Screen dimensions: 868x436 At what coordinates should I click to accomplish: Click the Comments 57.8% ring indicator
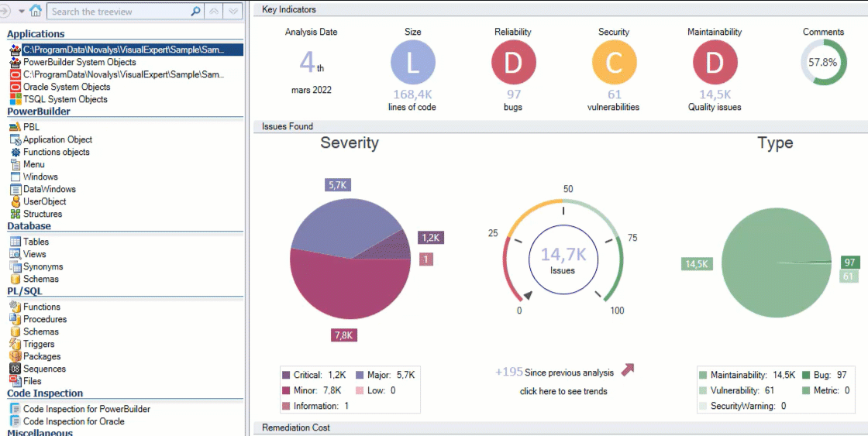coord(823,63)
